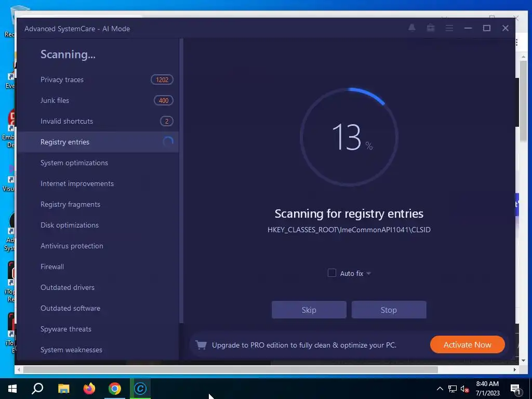
Task: Select Privacy traces in the scan list
Action: click(98, 79)
